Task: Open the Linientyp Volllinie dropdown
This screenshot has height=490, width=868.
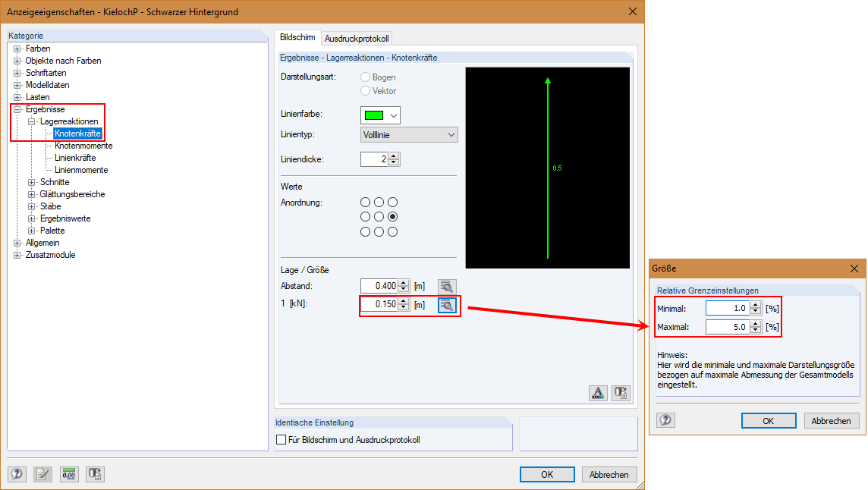Action: coord(409,134)
